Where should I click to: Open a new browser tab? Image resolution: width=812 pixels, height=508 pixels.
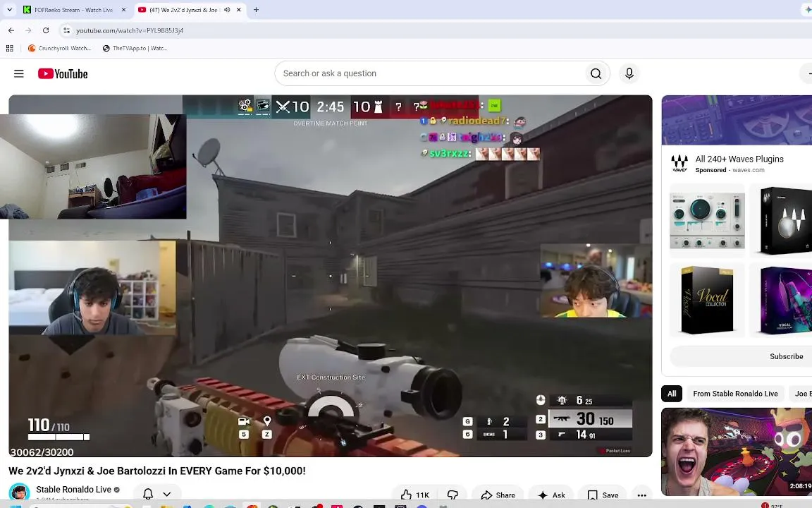[256, 10]
